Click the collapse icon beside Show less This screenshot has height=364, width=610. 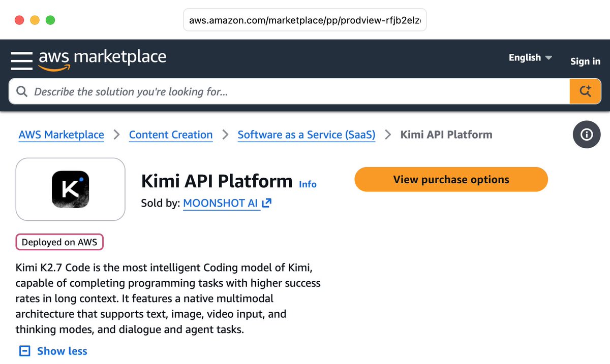pos(24,351)
